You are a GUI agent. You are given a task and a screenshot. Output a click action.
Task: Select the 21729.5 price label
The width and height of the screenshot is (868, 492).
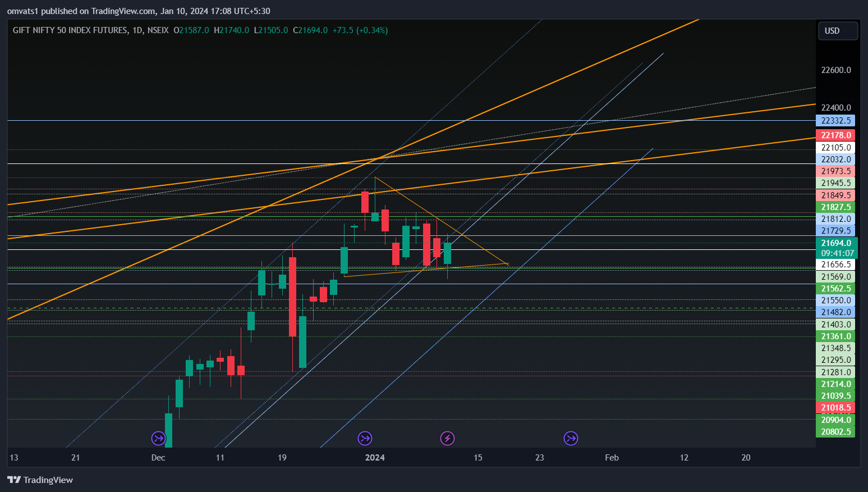pos(835,231)
